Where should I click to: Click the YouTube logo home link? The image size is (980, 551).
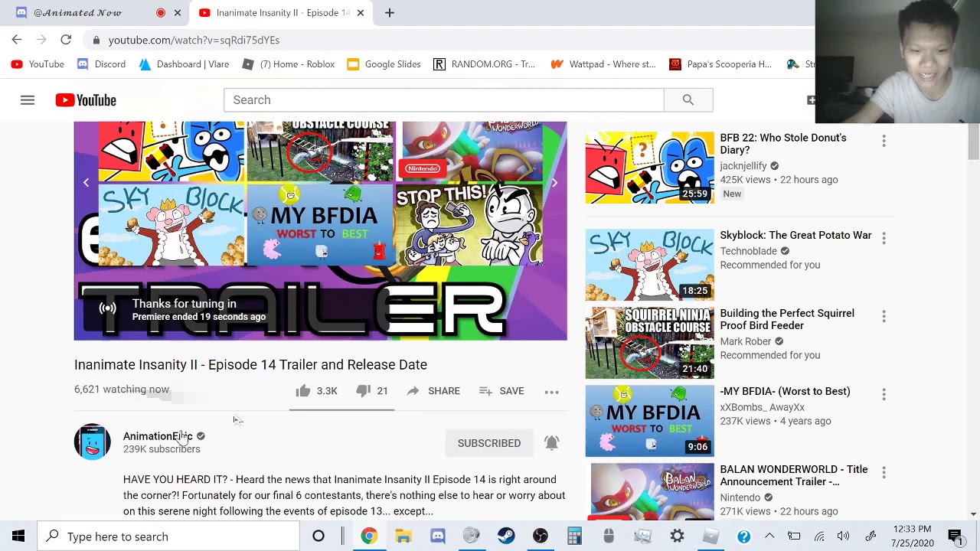86,100
